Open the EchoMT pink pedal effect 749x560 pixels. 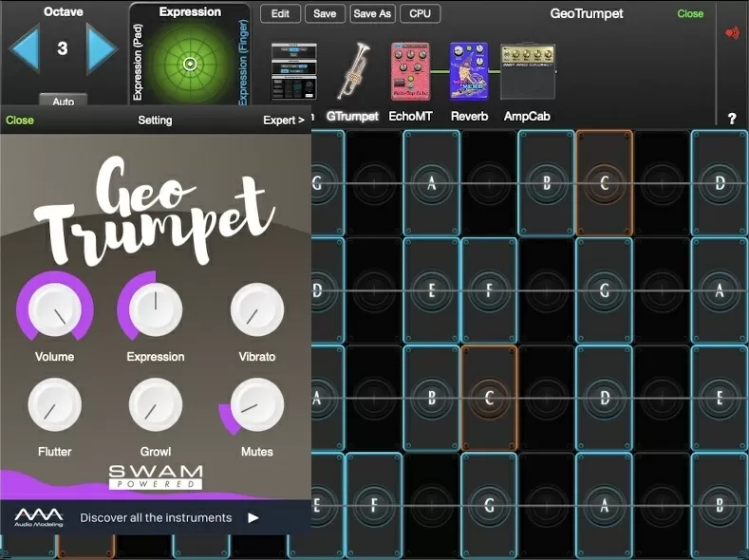tap(410, 71)
